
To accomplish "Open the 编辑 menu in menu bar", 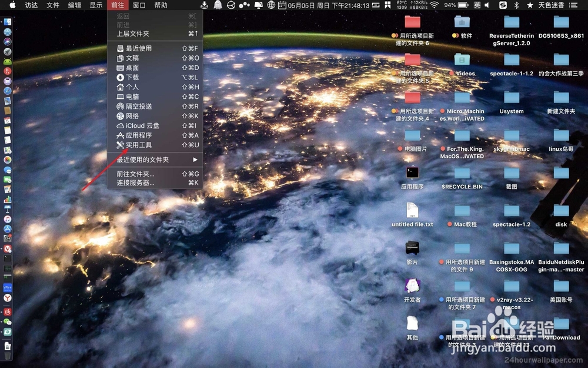I will (74, 5).
